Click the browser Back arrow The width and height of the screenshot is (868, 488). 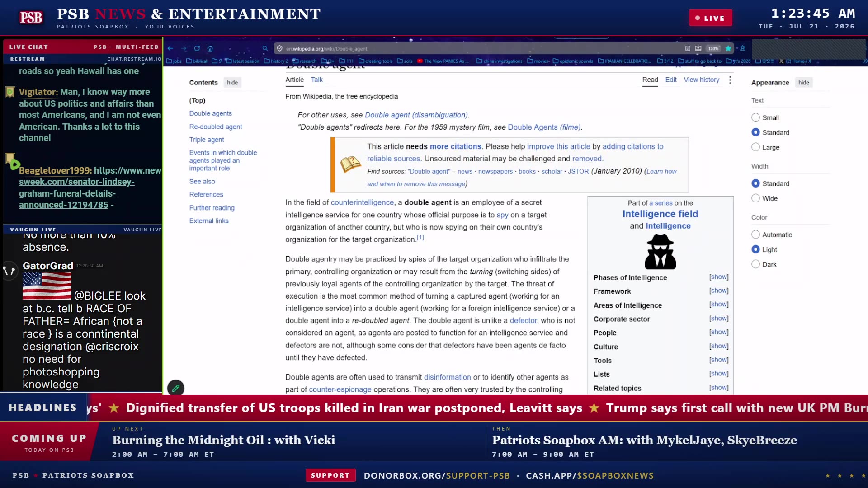pos(170,48)
